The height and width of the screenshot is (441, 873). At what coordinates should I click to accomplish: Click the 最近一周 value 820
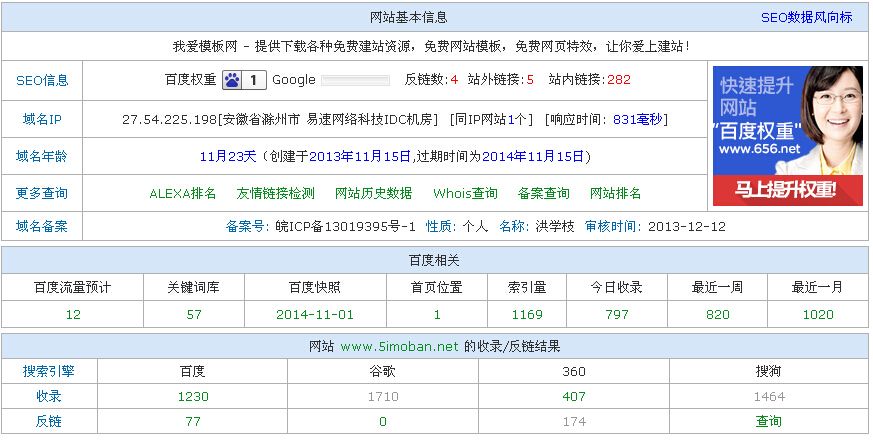coord(718,315)
